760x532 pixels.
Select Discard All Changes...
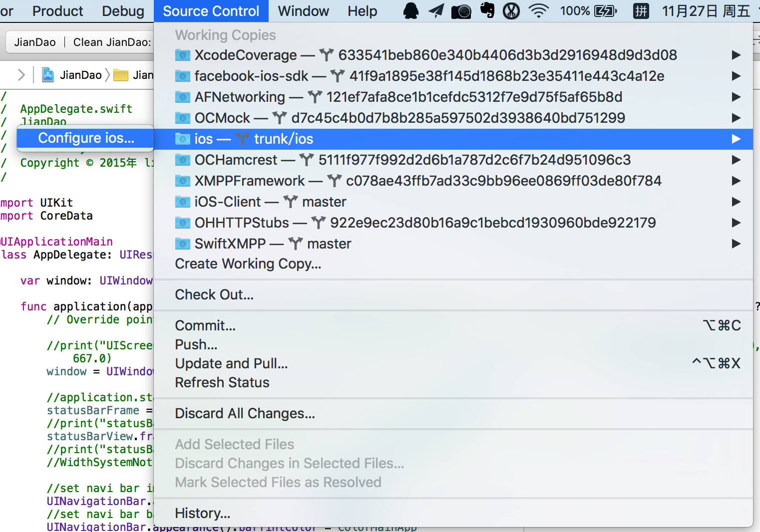pos(453,413)
